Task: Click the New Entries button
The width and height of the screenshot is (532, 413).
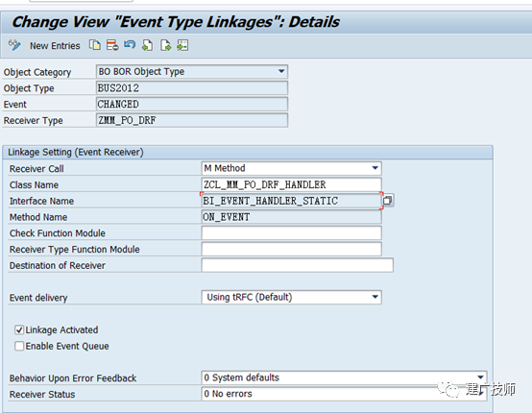Action: 55,45
